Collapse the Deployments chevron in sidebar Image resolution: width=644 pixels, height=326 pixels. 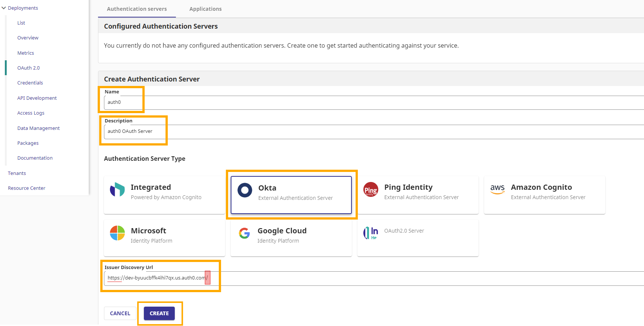tap(4, 8)
